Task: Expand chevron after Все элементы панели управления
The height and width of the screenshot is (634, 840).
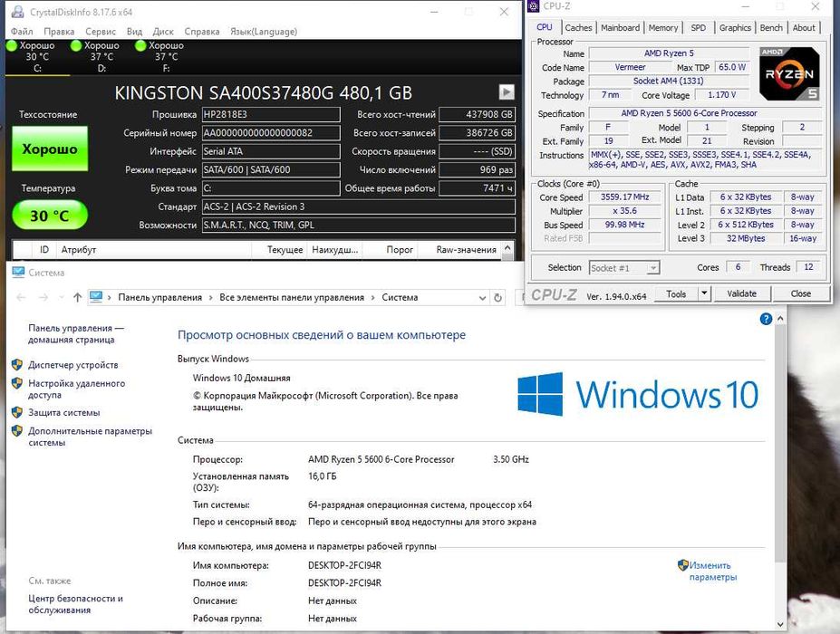Action: pos(372,297)
